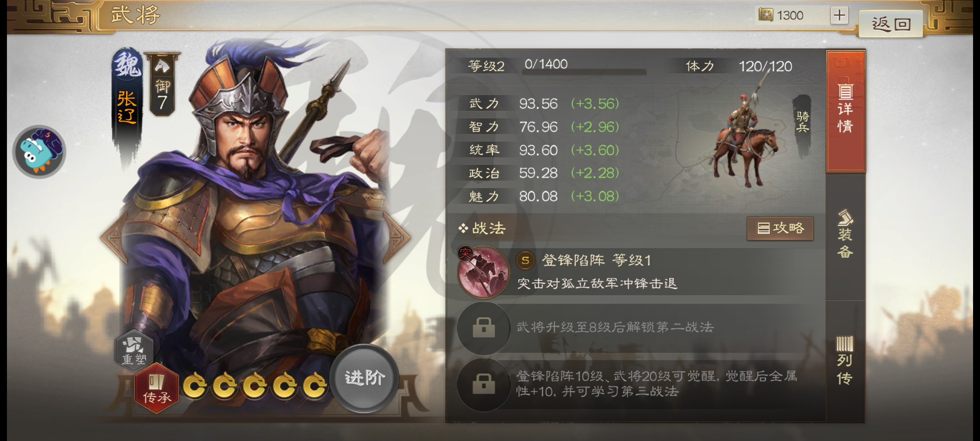Click the round 进阶 advance button
The height and width of the screenshot is (441, 980).
pos(364,378)
